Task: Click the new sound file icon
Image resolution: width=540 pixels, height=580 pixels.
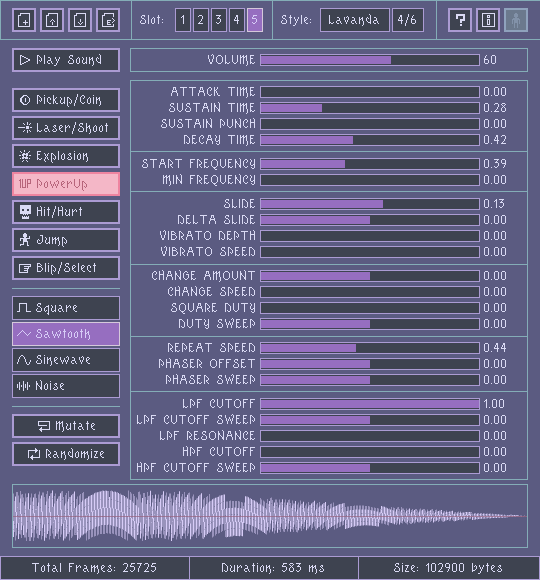Action: (24, 20)
